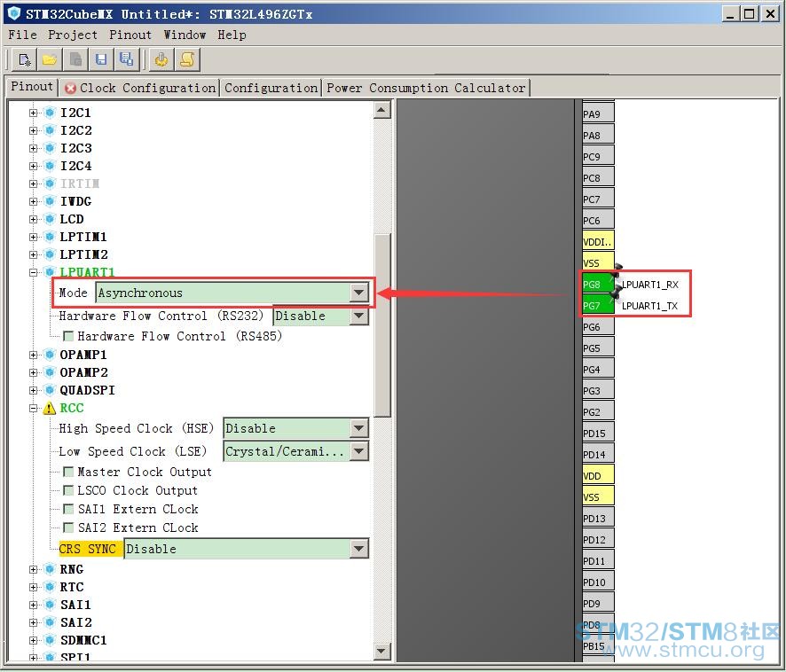Open the Low Speed Clock (LSE) dropdown
The image size is (786, 672).
click(x=359, y=451)
